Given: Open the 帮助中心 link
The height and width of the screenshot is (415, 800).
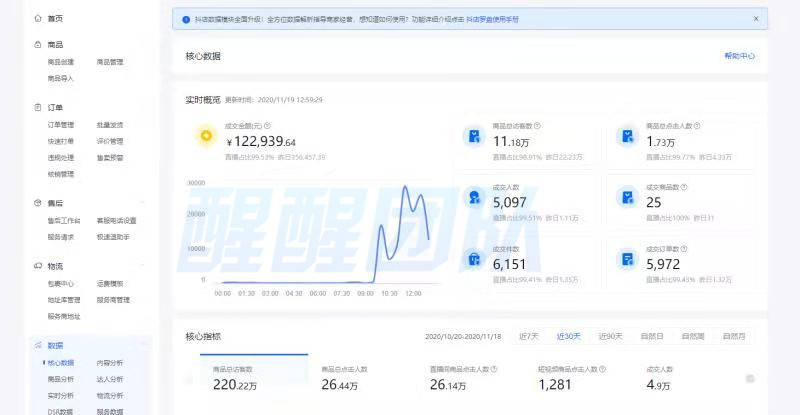Looking at the screenshot, I should [739, 56].
